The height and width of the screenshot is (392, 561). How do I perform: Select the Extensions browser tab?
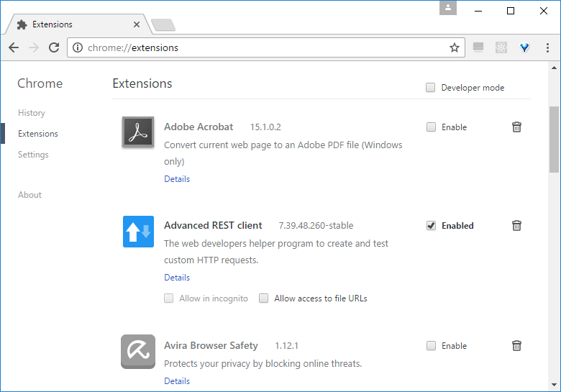(x=77, y=24)
